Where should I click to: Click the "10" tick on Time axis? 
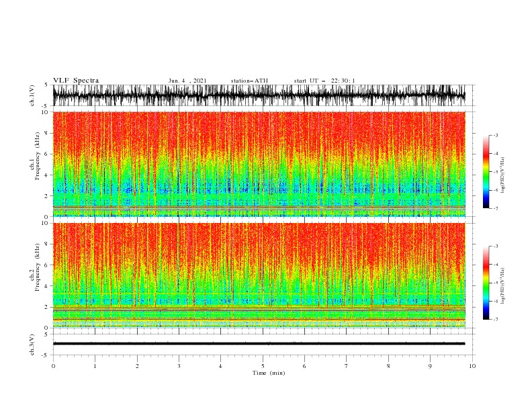(x=472, y=366)
